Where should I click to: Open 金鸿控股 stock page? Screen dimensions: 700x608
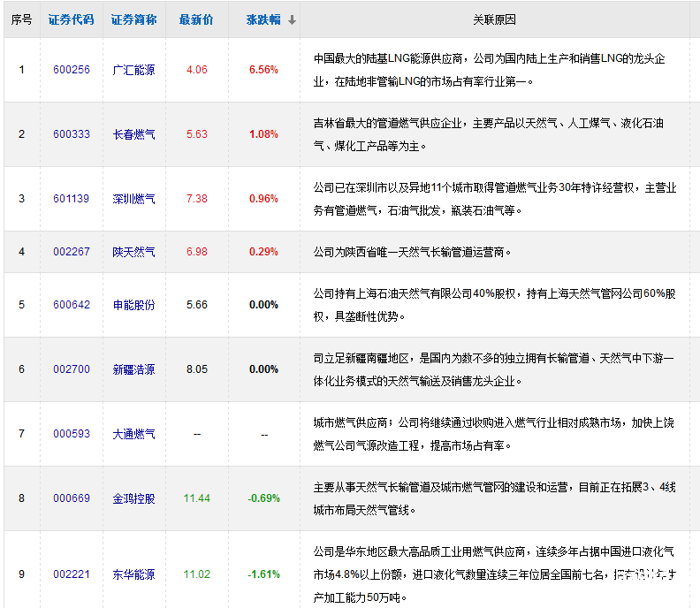[134, 498]
